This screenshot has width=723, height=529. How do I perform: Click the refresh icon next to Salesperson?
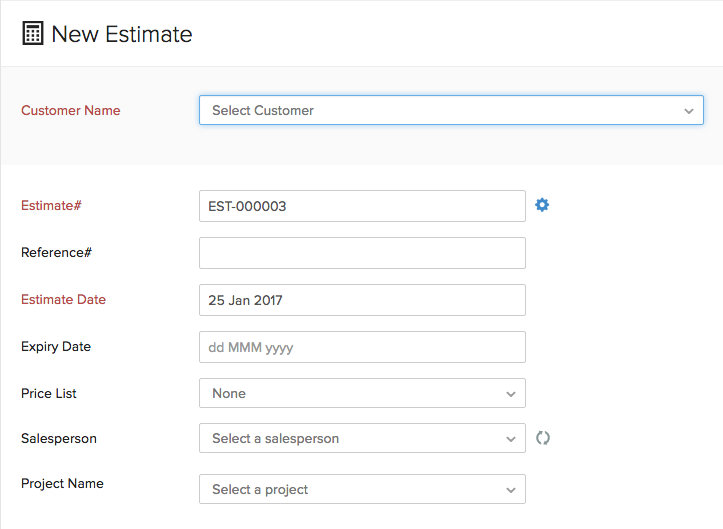click(543, 438)
